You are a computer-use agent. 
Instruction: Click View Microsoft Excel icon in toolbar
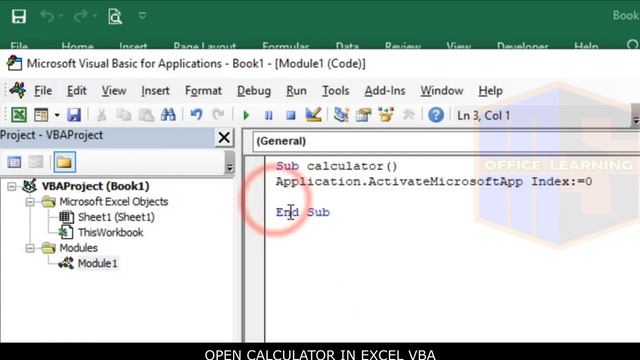pos(19,115)
